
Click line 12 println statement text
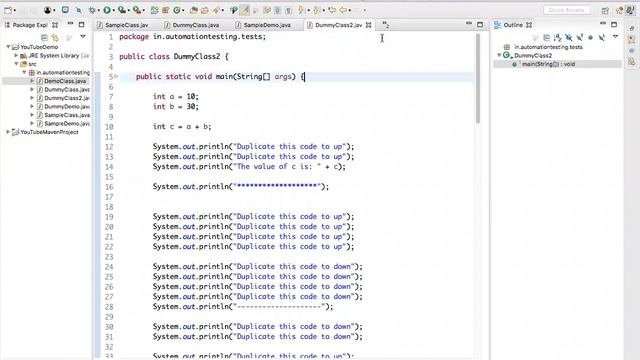tap(253, 147)
